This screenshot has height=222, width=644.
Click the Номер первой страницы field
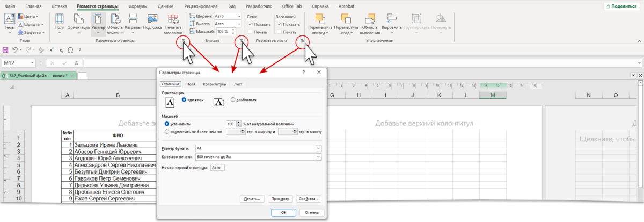(217, 168)
